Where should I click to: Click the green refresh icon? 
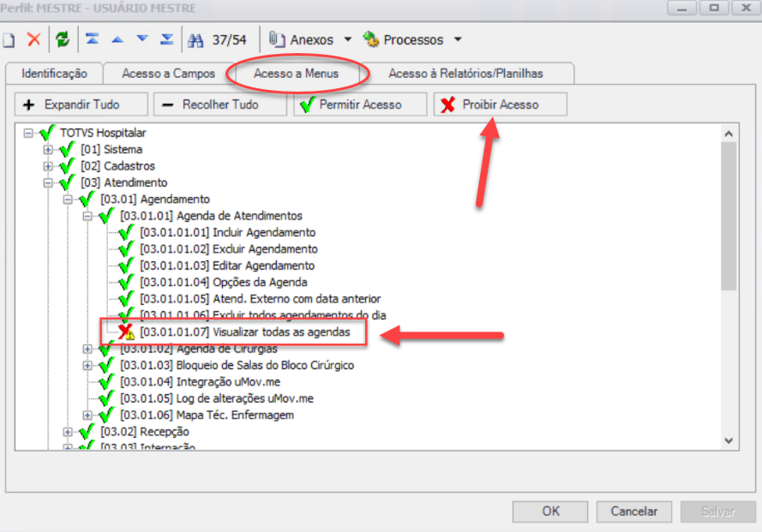63,39
